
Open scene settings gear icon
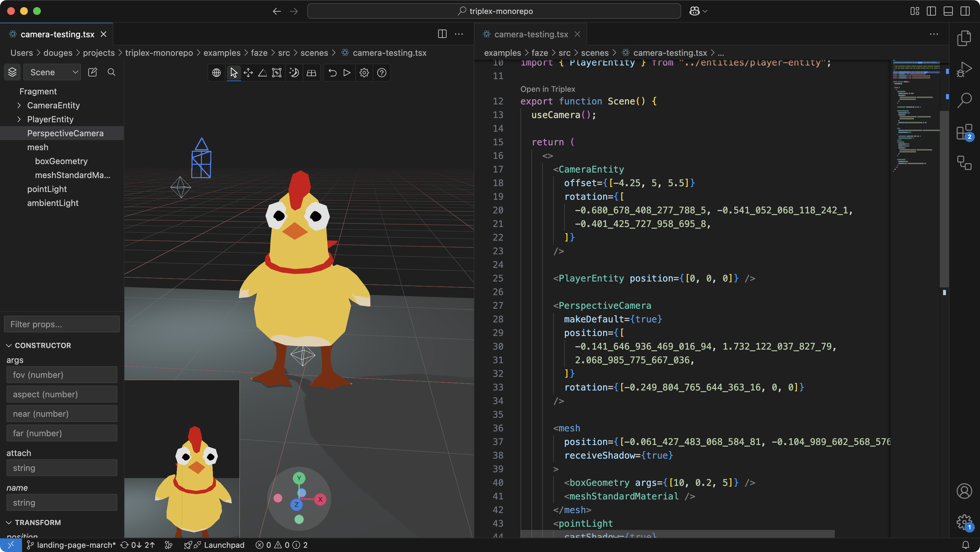[364, 72]
